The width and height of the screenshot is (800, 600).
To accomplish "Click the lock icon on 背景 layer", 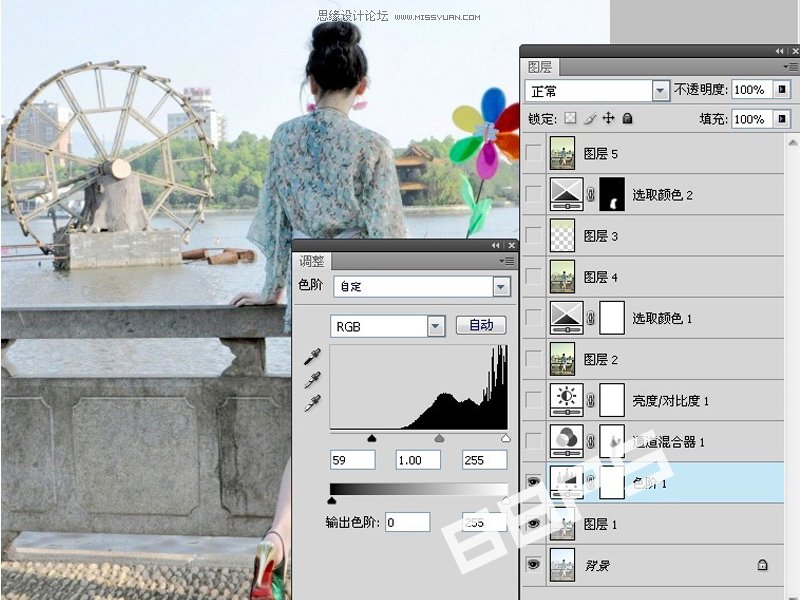I will [762, 565].
